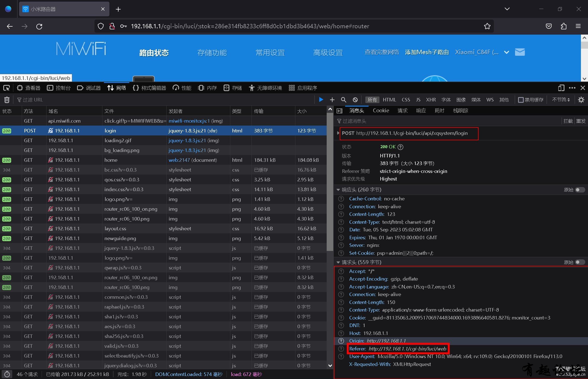Click the 重发 resend button

581,121
